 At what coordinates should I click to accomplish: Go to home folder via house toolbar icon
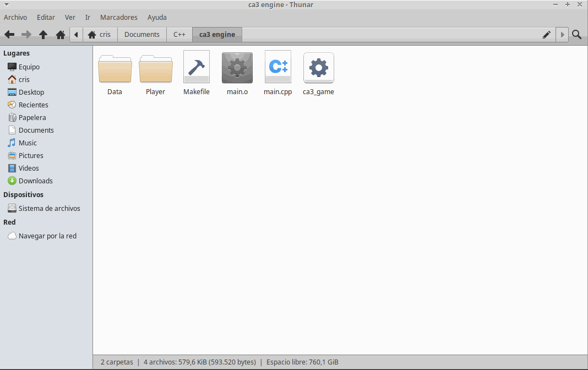61,35
